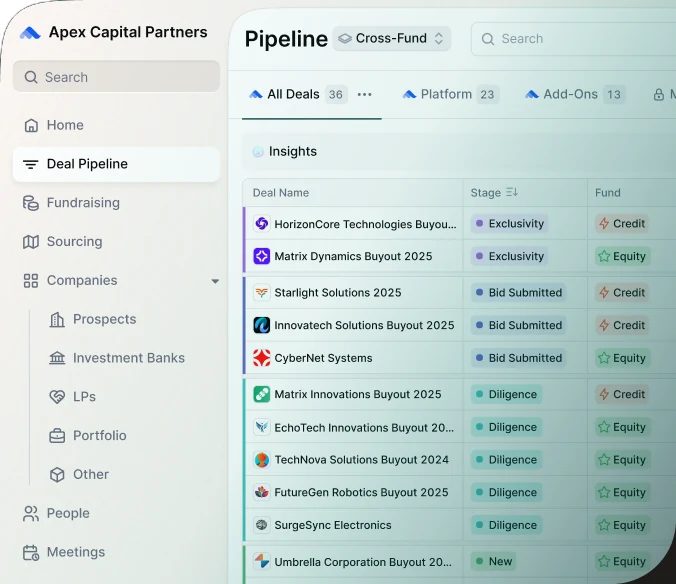Open the All Deals tab options menu
The image size is (676, 584).
coord(364,94)
